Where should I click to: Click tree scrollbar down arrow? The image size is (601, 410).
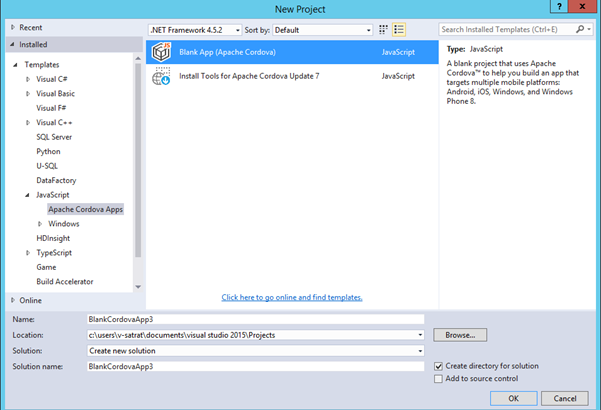[x=138, y=287]
